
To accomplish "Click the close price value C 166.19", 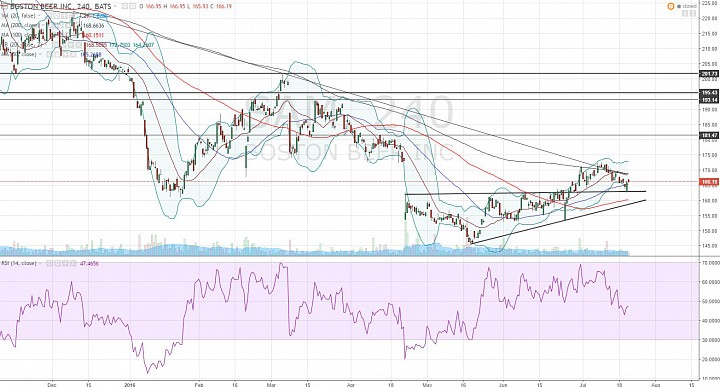I will [221, 6].
